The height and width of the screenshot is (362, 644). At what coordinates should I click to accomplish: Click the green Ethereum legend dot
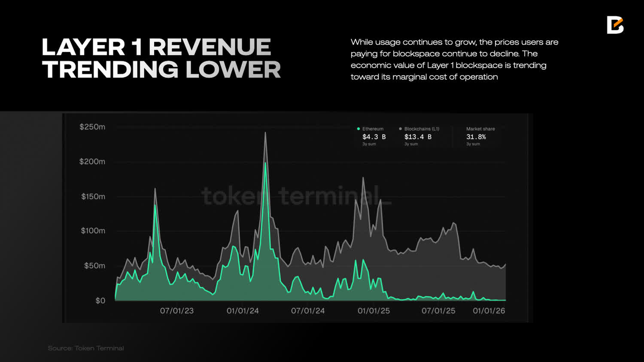pyautogui.click(x=358, y=129)
